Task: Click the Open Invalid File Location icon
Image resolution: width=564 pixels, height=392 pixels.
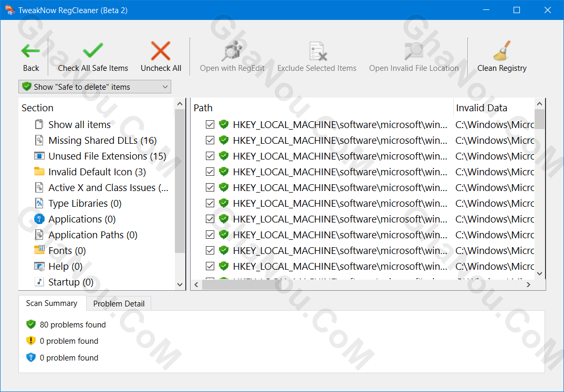Action: pos(414,51)
